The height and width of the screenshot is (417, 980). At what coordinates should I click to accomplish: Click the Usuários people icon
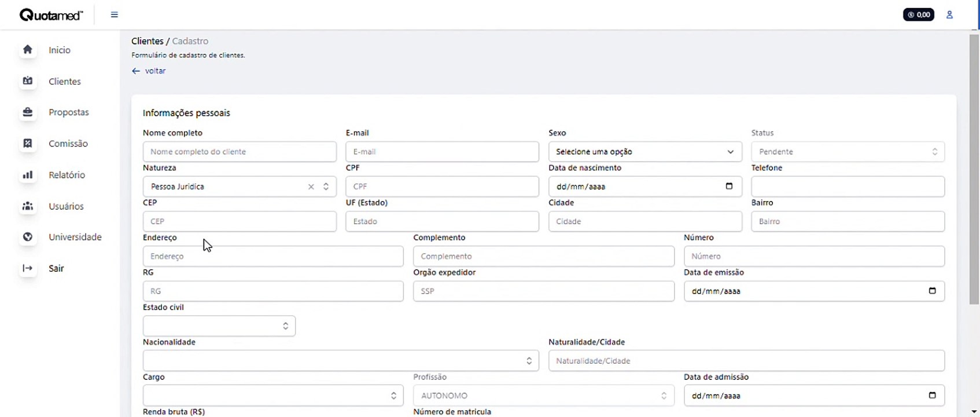pos(28,206)
